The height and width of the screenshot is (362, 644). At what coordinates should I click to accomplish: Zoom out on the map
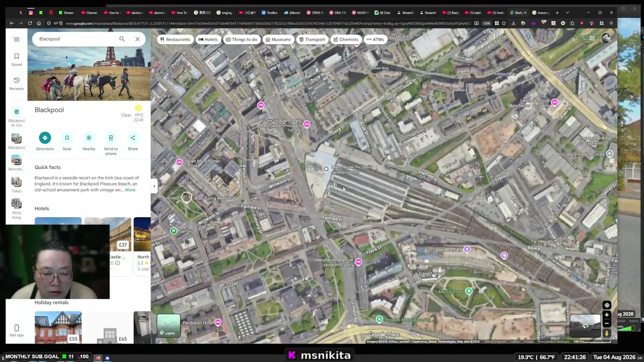(x=607, y=323)
